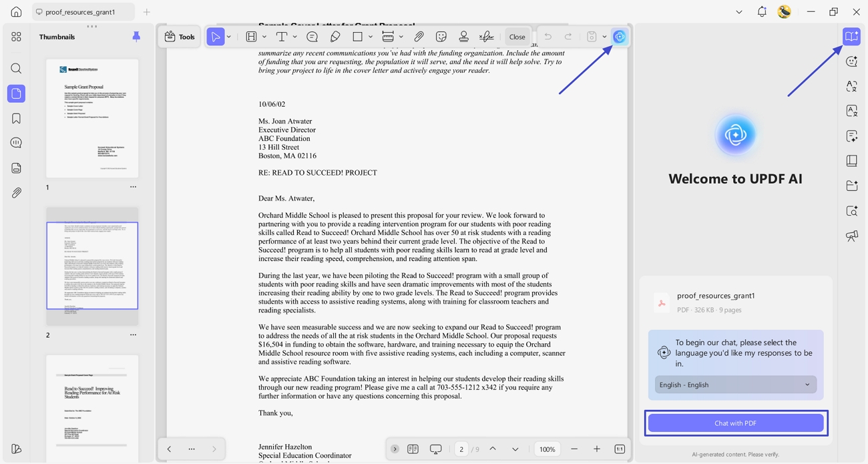Select page 1 thumbnail
This screenshot has width=868, height=464.
tap(92, 118)
